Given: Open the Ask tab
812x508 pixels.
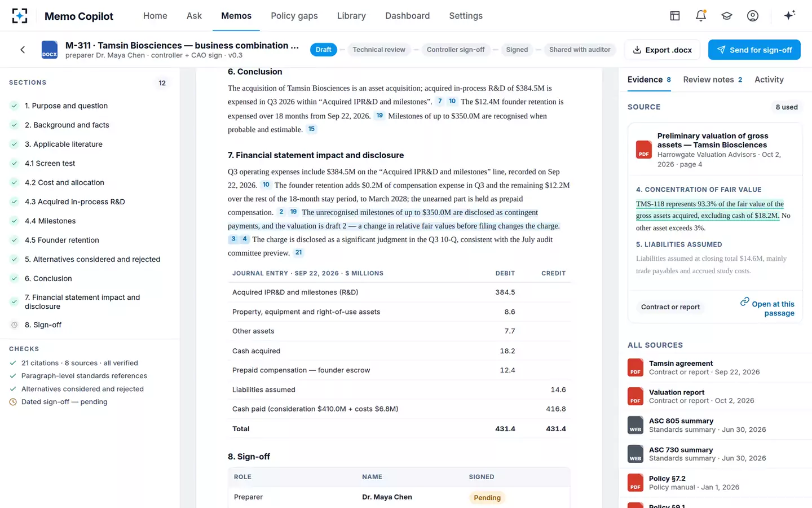Looking at the screenshot, I should 194,16.
